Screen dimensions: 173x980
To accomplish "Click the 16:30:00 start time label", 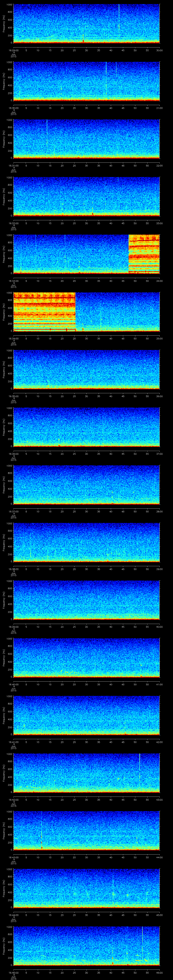I will 13,108.
